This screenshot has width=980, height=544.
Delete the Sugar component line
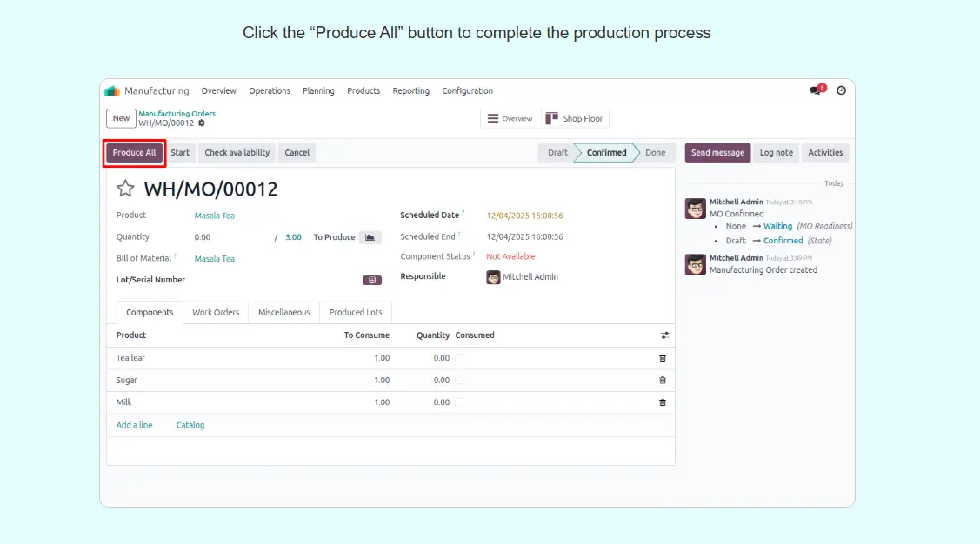coord(663,381)
